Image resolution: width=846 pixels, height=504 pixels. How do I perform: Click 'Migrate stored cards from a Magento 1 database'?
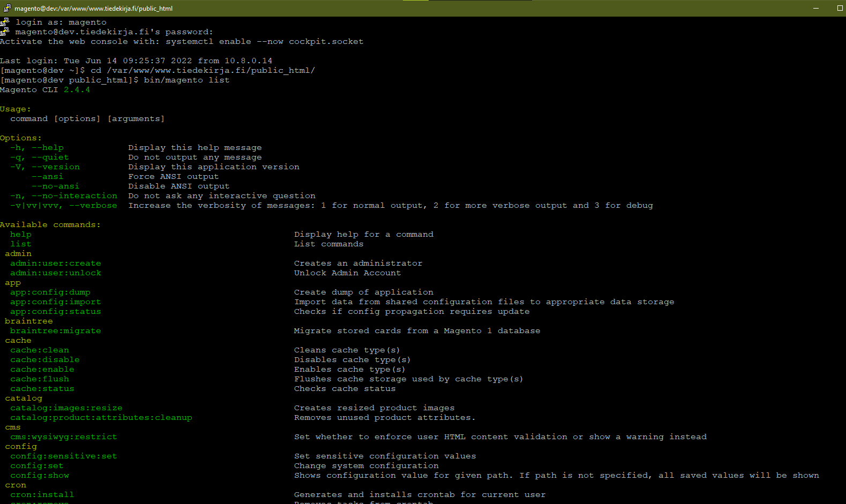(417, 331)
